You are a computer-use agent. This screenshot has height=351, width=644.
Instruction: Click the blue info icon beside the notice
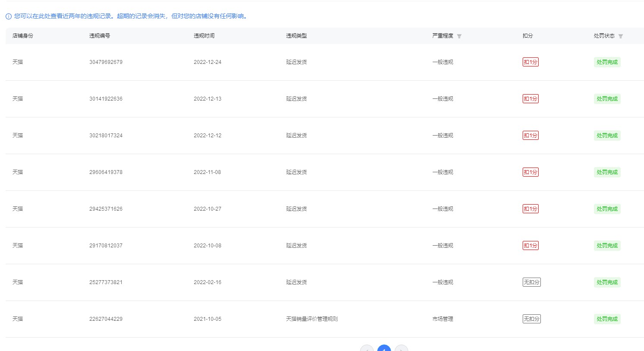coord(8,16)
